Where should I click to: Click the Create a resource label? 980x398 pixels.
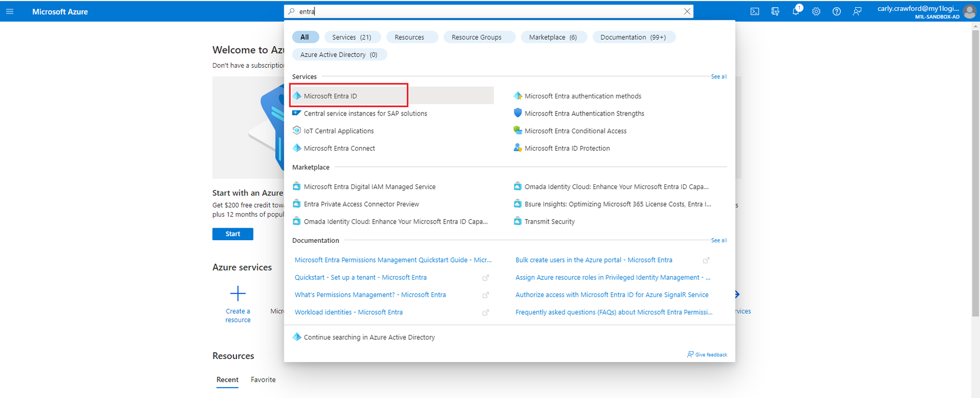pos(238,316)
